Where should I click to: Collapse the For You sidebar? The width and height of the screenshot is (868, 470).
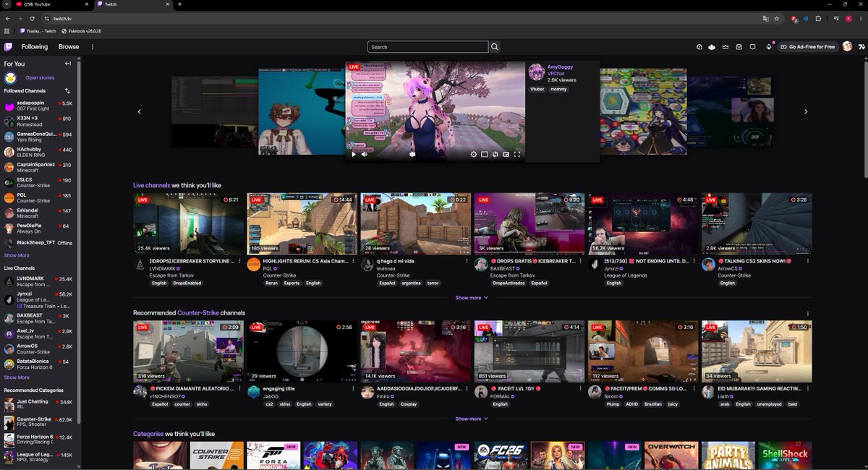[68, 64]
